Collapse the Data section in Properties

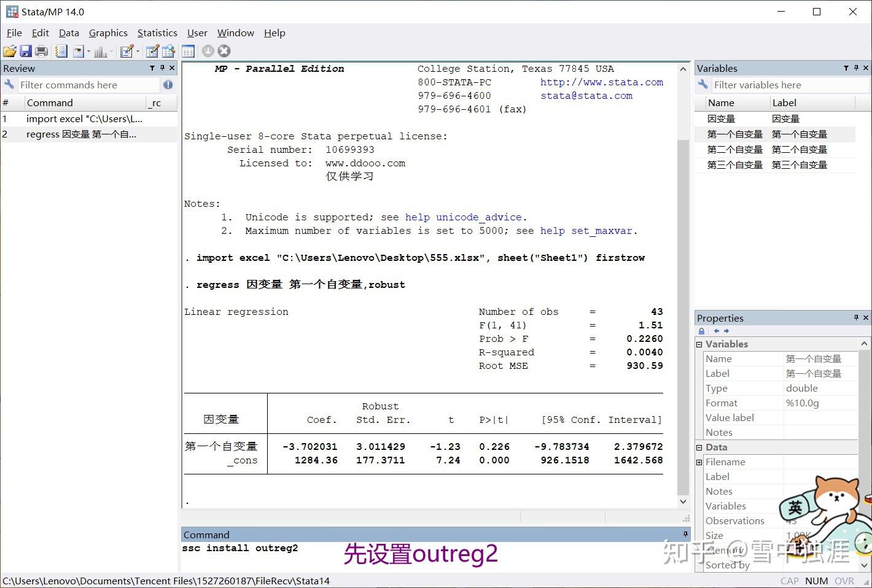pos(699,447)
